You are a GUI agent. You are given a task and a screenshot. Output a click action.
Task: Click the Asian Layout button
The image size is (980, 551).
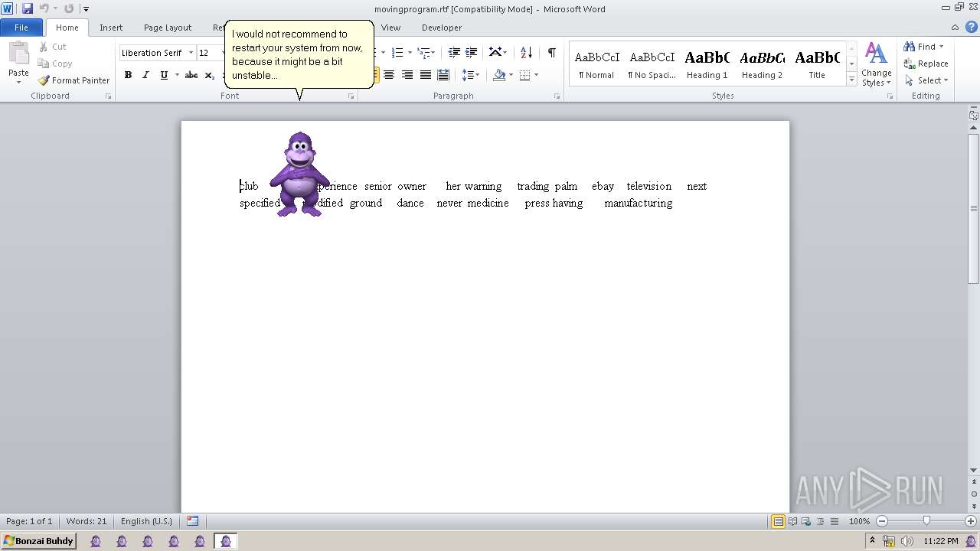498,53
